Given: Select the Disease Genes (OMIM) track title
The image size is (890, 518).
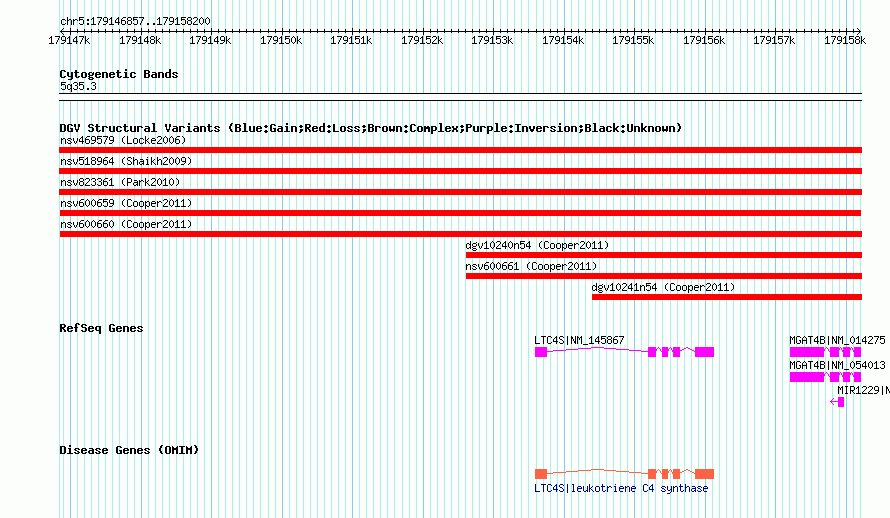Looking at the screenshot, I should click(x=129, y=450).
